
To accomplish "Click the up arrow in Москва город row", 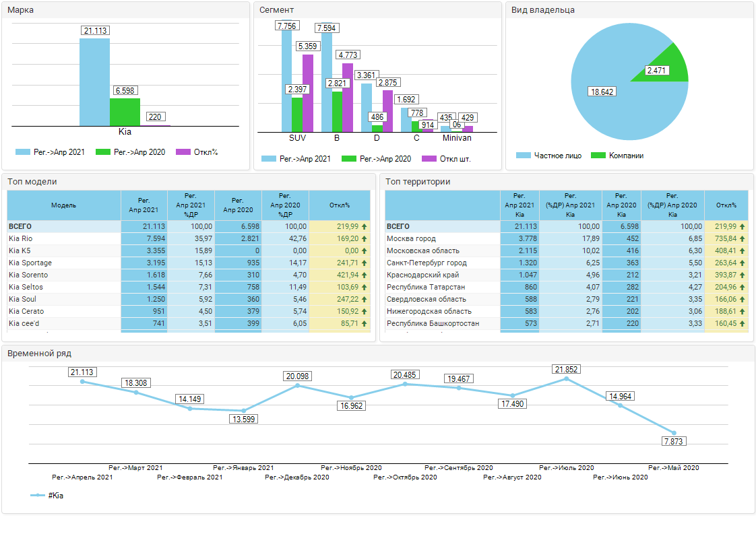I will coord(743,239).
